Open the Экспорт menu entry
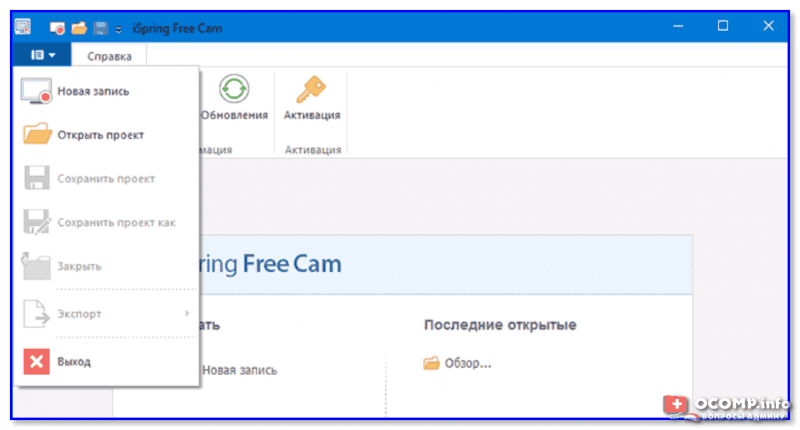 pyautogui.click(x=106, y=313)
